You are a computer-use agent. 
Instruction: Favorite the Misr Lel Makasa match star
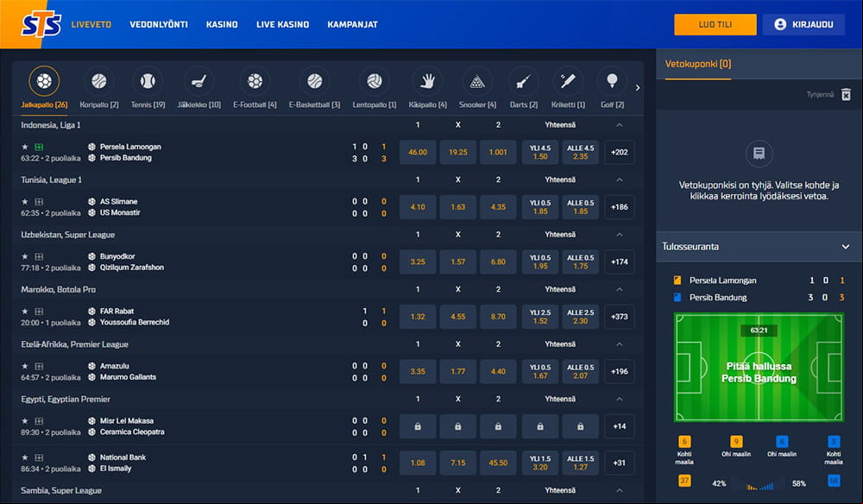[x=25, y=421]
